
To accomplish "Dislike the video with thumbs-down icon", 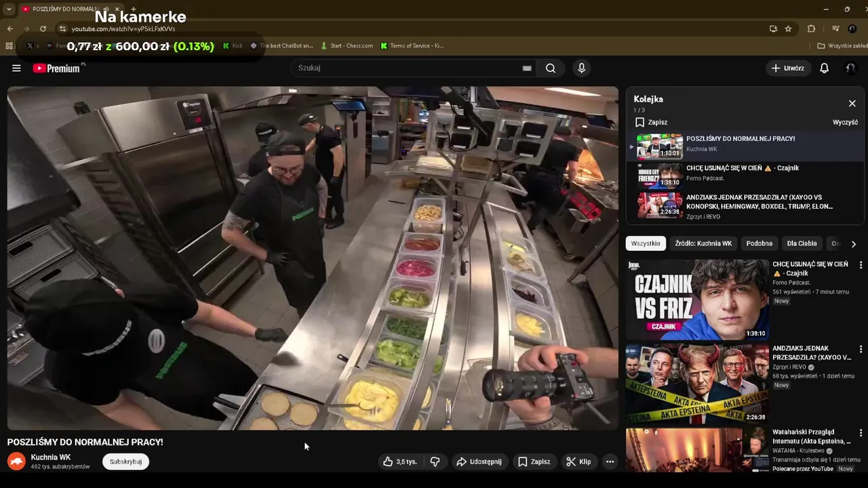I will pos(435,462).
